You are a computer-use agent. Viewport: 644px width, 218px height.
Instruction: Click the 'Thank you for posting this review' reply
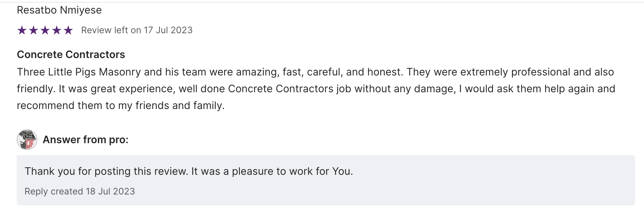[106, 171]
